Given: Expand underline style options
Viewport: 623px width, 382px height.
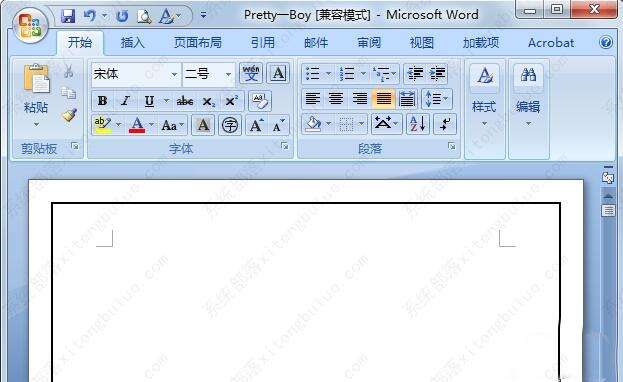Looking at the screenshot, I should [166, 101].
